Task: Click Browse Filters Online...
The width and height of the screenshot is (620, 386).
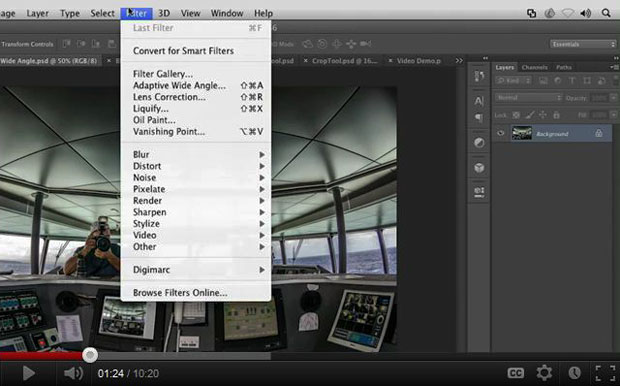Action: pos(197,293)
